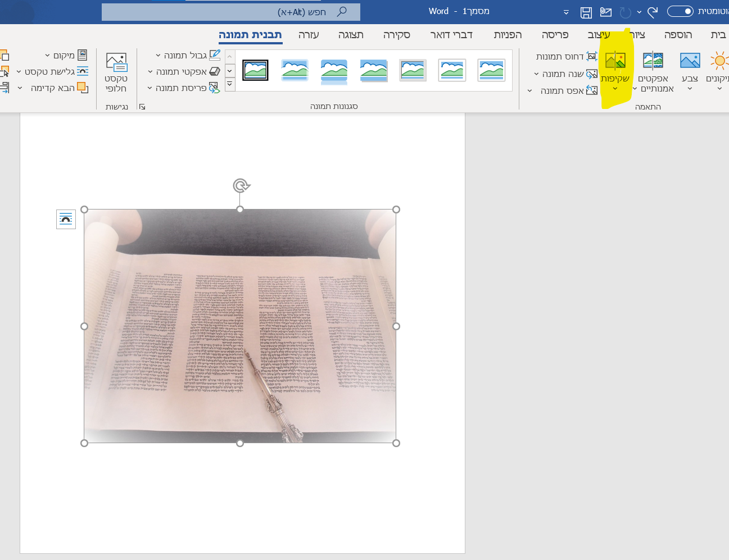
Task: Click the grayed-out Redo circular arrow
Action: click(625, 12)
